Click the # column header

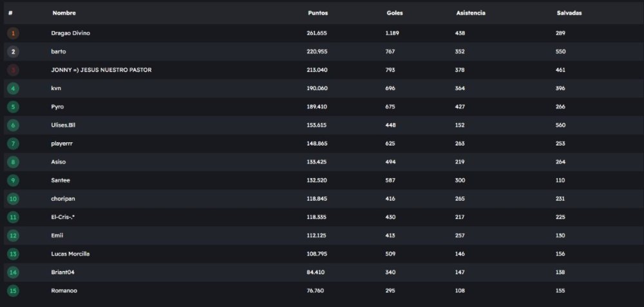pyautogui.click(x=10, y=13)
